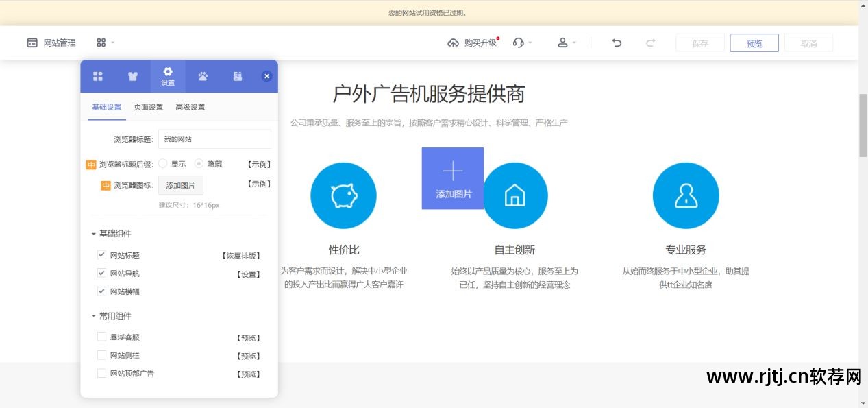Select the shirt theme icon in panel header
This screenshot has height=408, width=868.
134,76
